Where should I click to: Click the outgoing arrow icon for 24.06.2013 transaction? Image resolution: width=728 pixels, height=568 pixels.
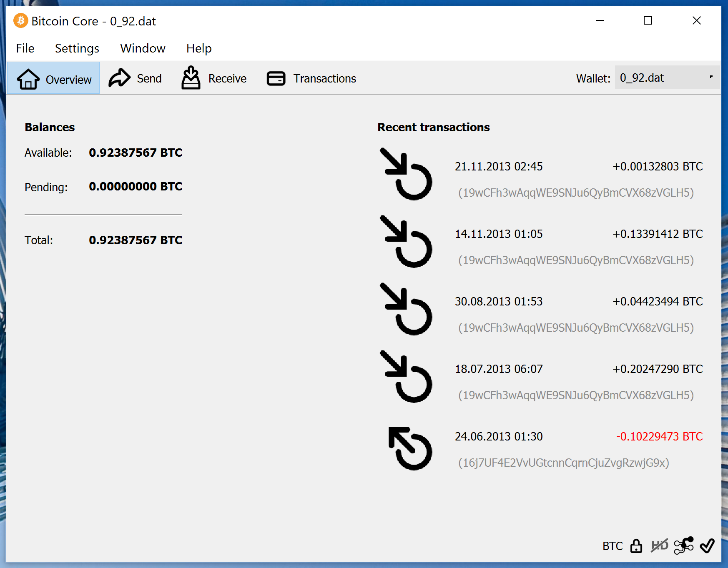tap(409, 448)
